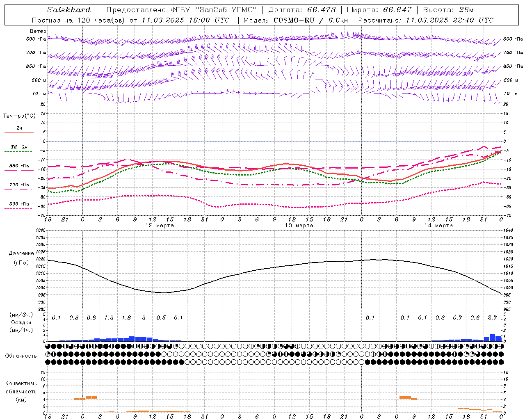Click the "700 гПа" temperature legend entry
Screen dimensions: 525x420
click(19, 185)
